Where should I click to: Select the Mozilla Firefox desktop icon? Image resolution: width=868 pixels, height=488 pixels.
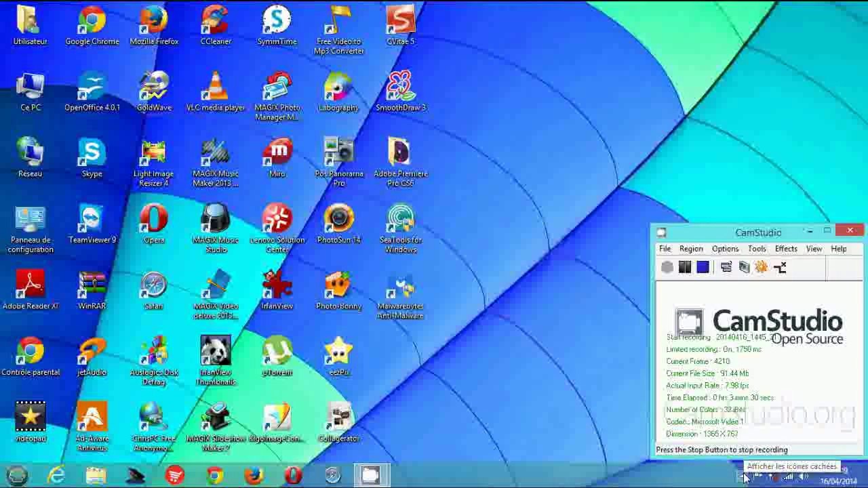[154, 26]
